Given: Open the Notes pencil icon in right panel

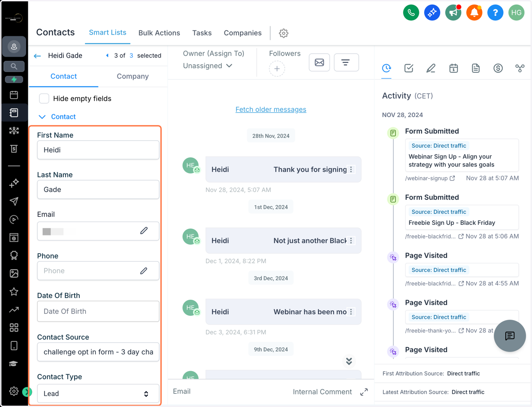Looking at the screenshot, I should click(431, 68).
